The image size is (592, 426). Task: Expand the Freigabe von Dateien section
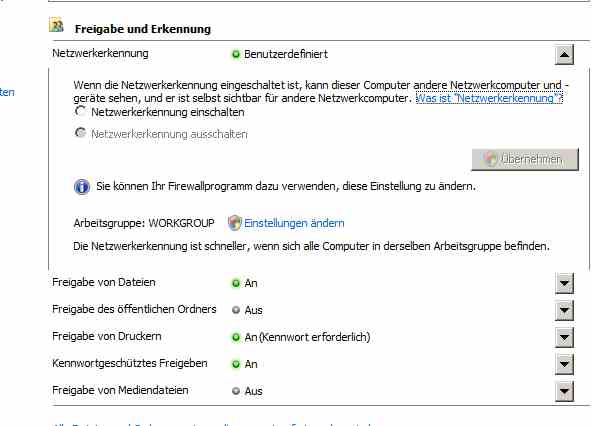point(564,283)
